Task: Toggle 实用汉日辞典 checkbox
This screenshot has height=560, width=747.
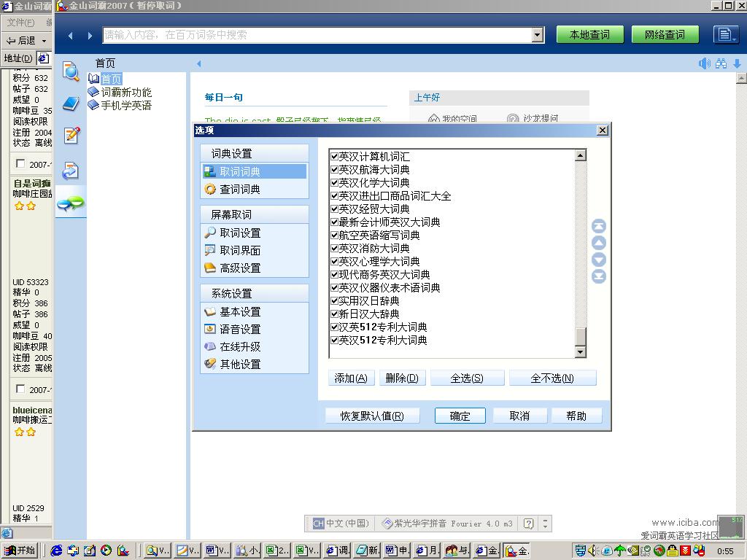Action: tap(334, 301)
